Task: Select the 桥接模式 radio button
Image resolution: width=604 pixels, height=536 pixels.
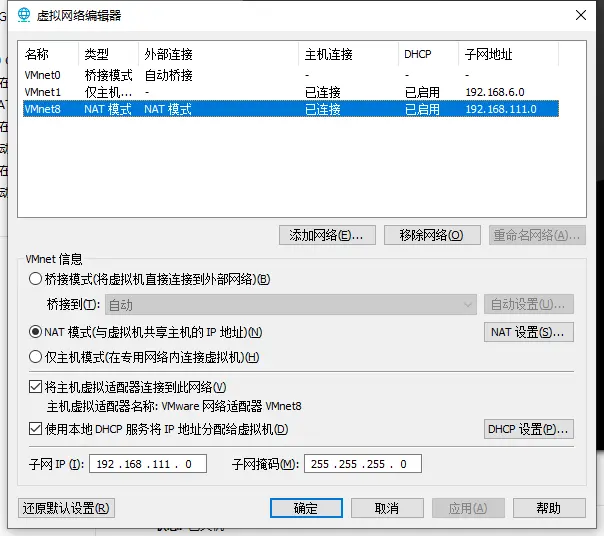Action: coord(35,279)
